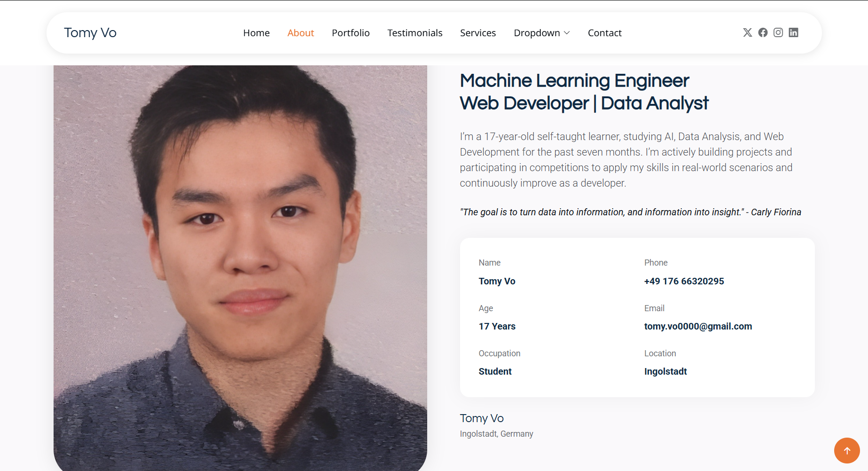Open the Portfolio section link
This screenshot has width=868, height=471.
[351, 33]
